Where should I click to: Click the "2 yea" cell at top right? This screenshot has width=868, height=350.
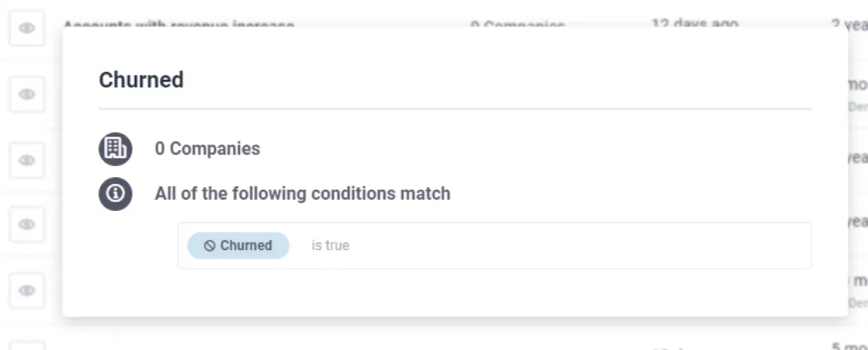pyautogui.click(x=849, y=25)
